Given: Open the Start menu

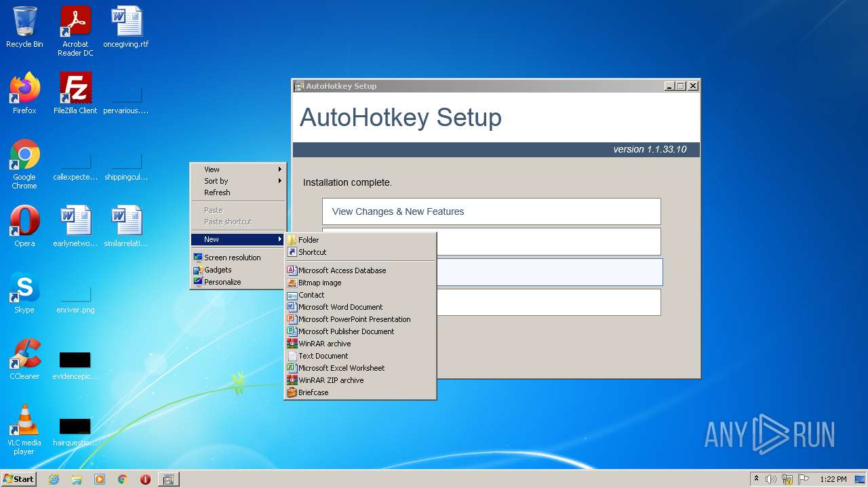Looking at the screenshot, I should 19,479.
